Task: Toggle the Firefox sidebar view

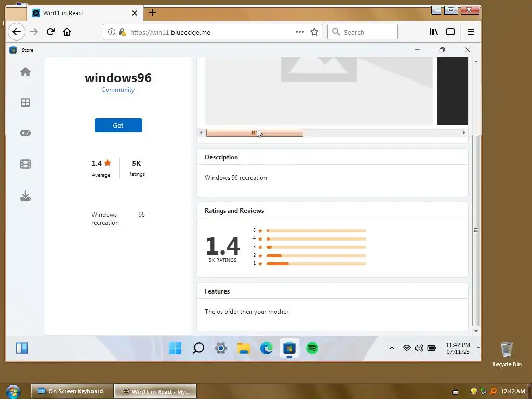Action: coord(450,32)
